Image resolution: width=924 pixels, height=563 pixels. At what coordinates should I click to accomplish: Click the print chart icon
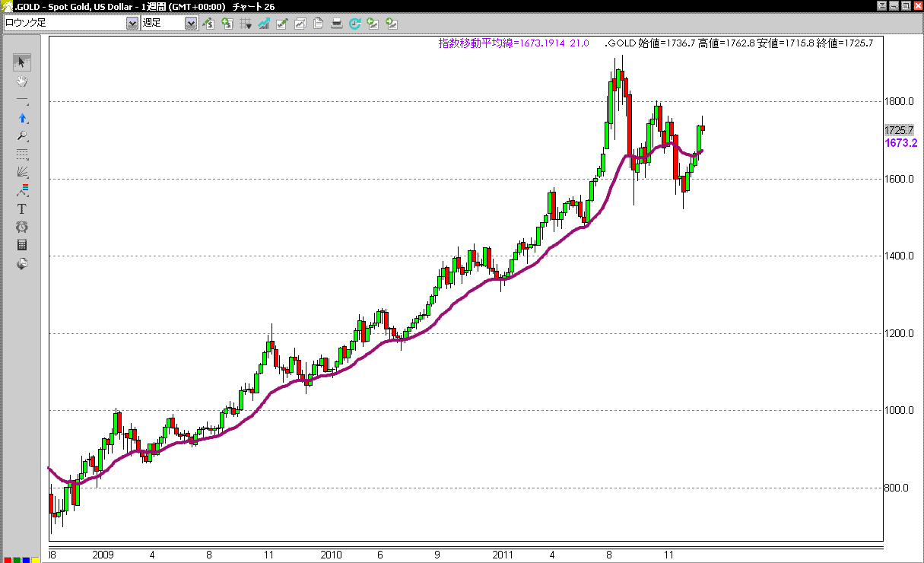point(337,24)
